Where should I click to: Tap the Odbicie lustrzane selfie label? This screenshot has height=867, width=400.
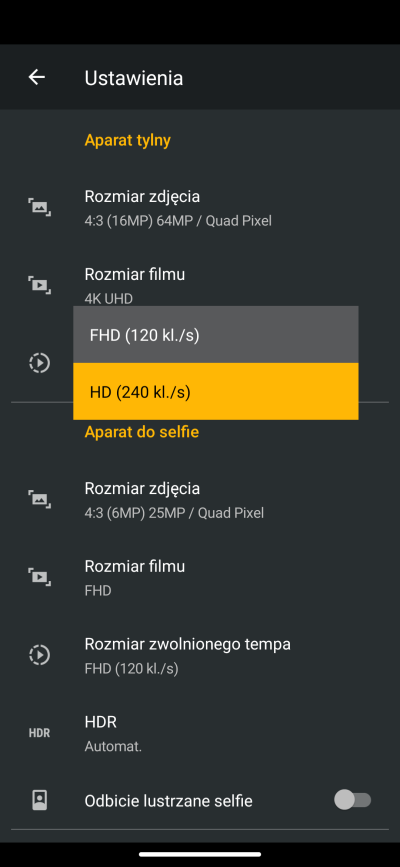tap(168, 801)
